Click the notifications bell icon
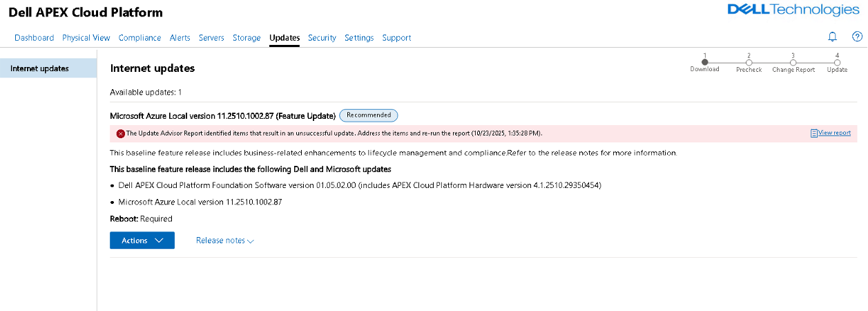Image resolution: width=868 pixels, height=311 pixels. click(832, 37)
